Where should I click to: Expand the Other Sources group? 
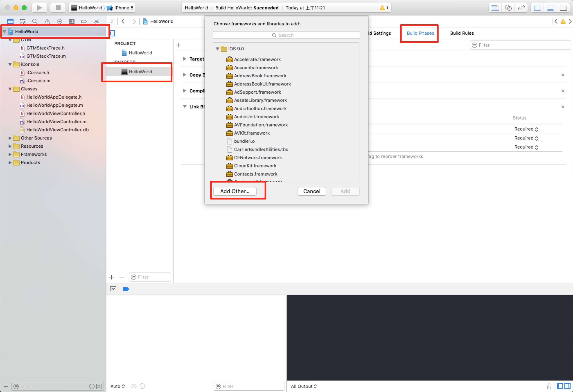pos(10,138)
